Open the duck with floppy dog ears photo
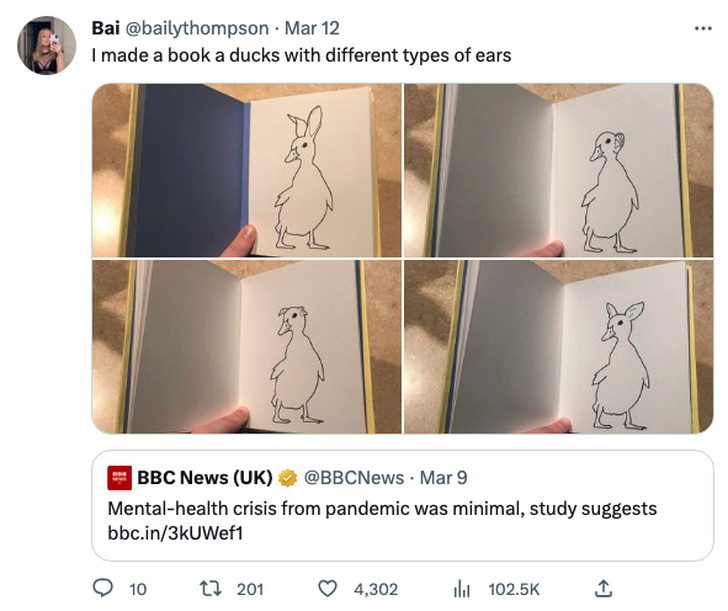The height and width of the screenshot is (611, 728). [x=246, y=346]
